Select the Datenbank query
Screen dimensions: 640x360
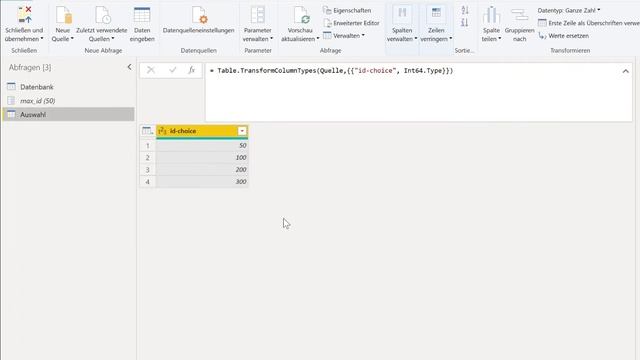tap(37, 87)
